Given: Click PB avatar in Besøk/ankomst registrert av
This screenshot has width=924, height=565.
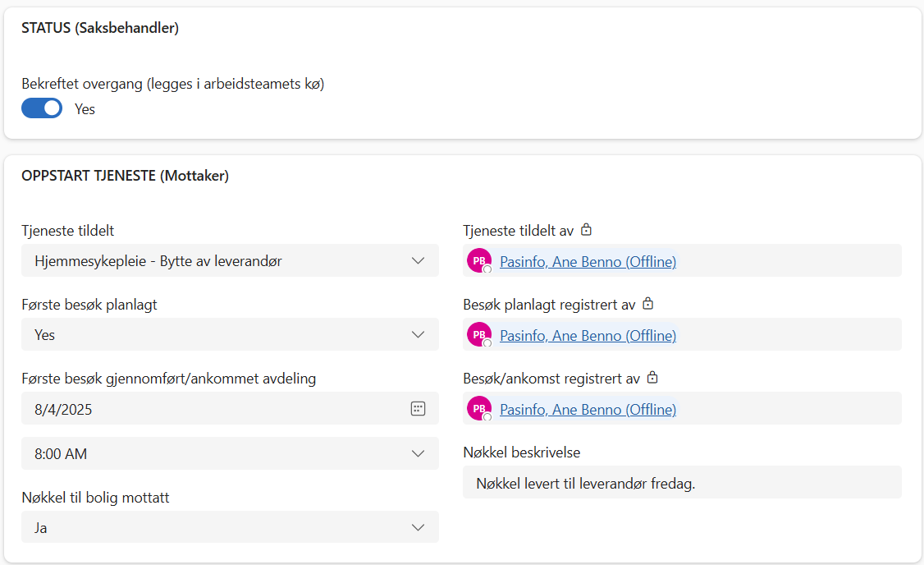Looking at the screenshot, I should pos(479,409).
